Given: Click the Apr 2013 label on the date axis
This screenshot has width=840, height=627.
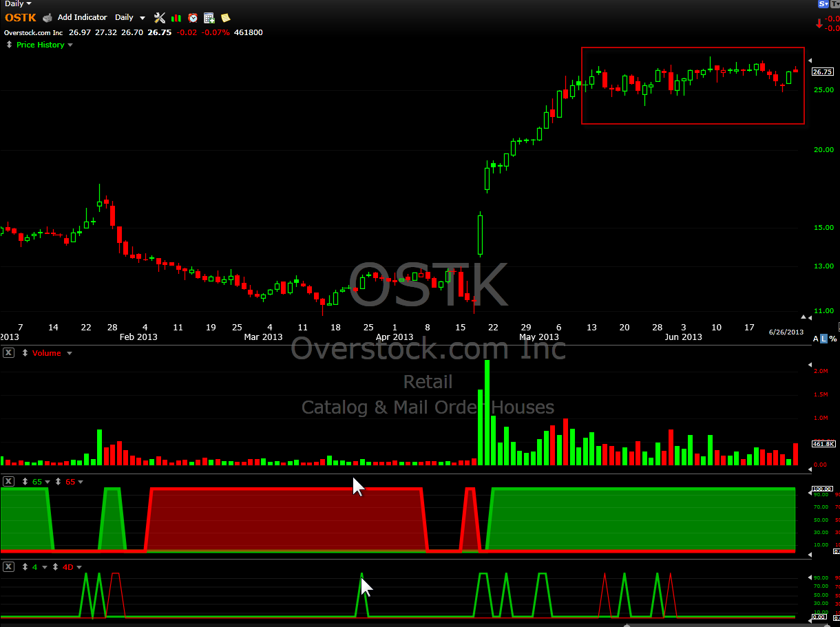Looking at the screenshot, I should [394, 337].
